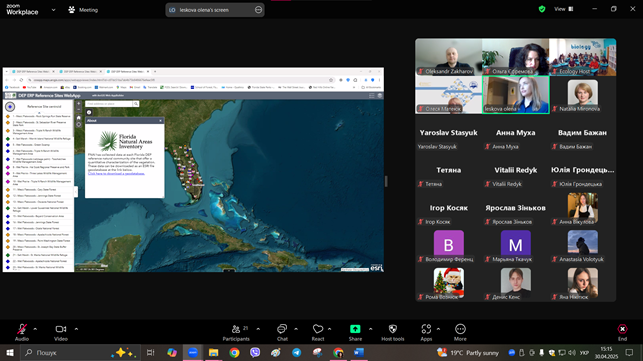Select Денис Кенс participant tile

pos(516,283)
